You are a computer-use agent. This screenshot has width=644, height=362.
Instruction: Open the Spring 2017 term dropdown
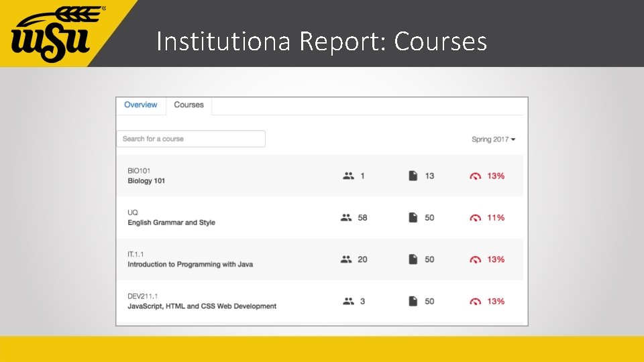point(494,139)
